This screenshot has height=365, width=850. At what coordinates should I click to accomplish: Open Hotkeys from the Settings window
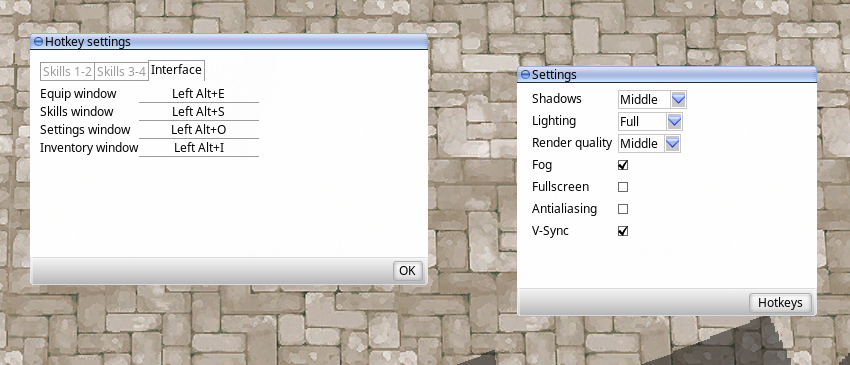click(x=780, y=303)
